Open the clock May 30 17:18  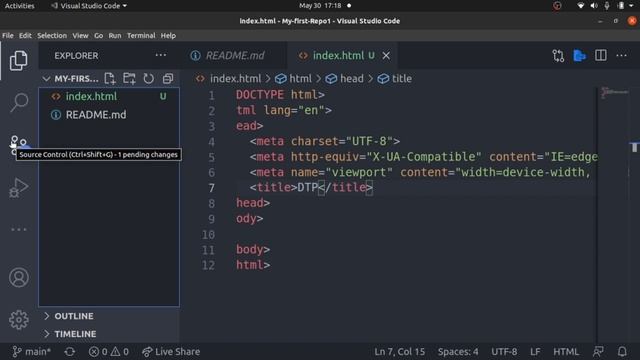(320, 6)
